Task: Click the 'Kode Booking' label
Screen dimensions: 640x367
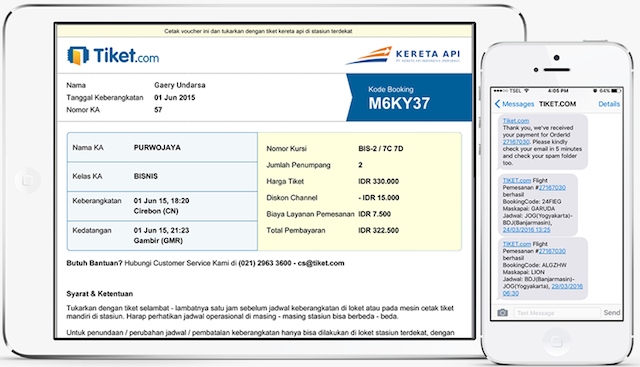Action: tap(391, 89)
